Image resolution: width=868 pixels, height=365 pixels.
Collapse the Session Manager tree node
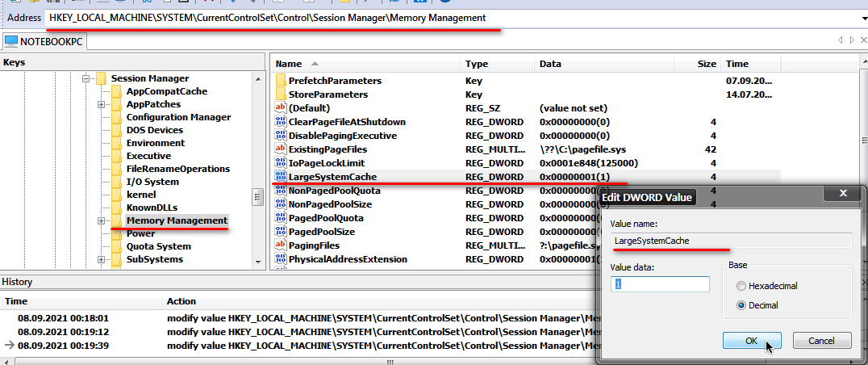coord(86,78)
